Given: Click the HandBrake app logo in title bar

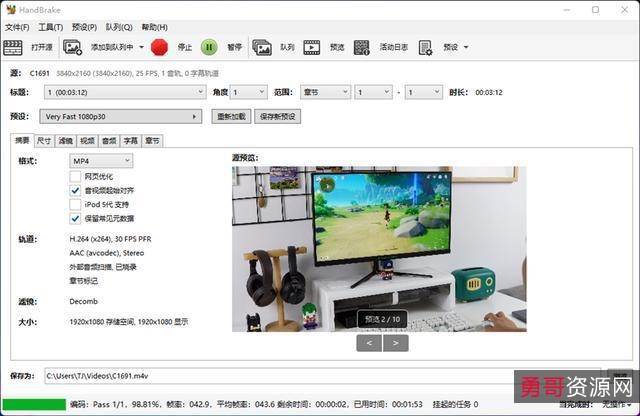Looking at the screenshot, I should coord(11,10).
